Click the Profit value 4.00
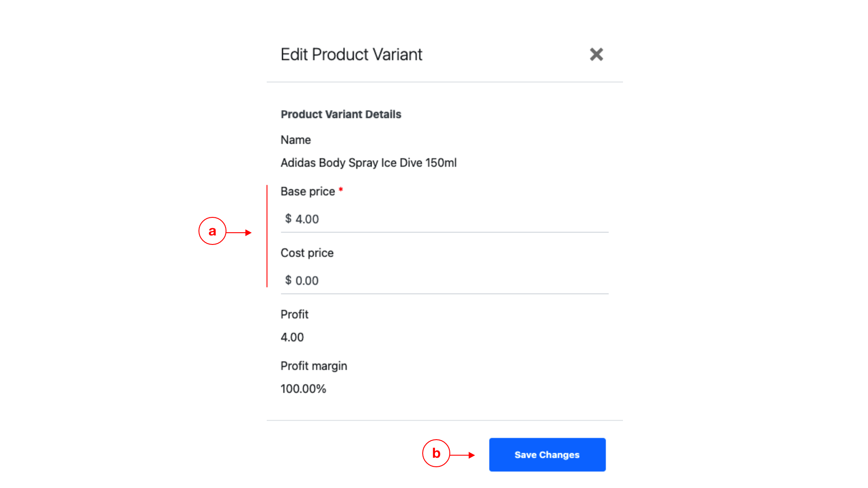Image resolution: width=868 pixels, height=488 pixels. [292, 338]
